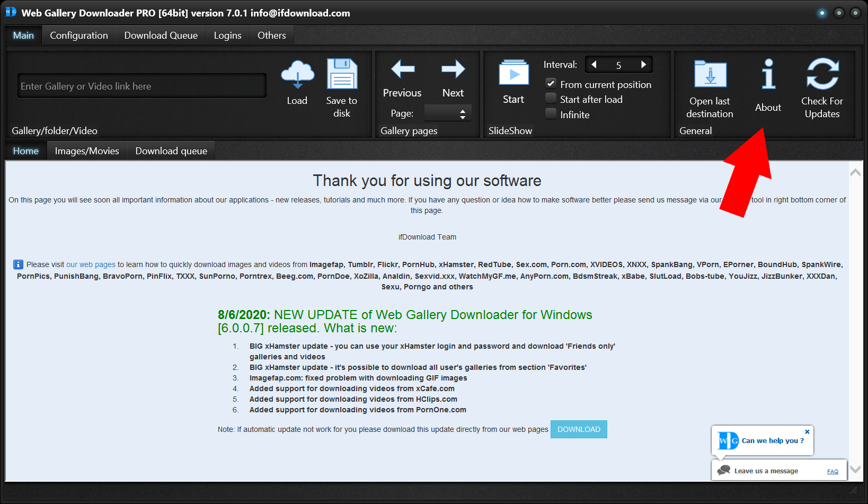868x504 pixels.
Task: Click the middle title bar round button
Action: (x=839, y=13)
